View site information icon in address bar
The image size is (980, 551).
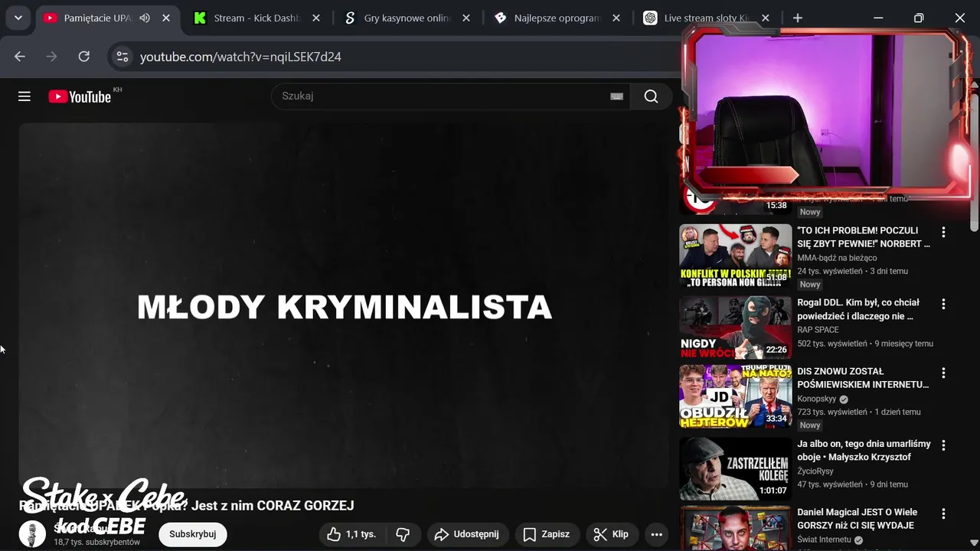pyautogui.click(x=122, y=57)
